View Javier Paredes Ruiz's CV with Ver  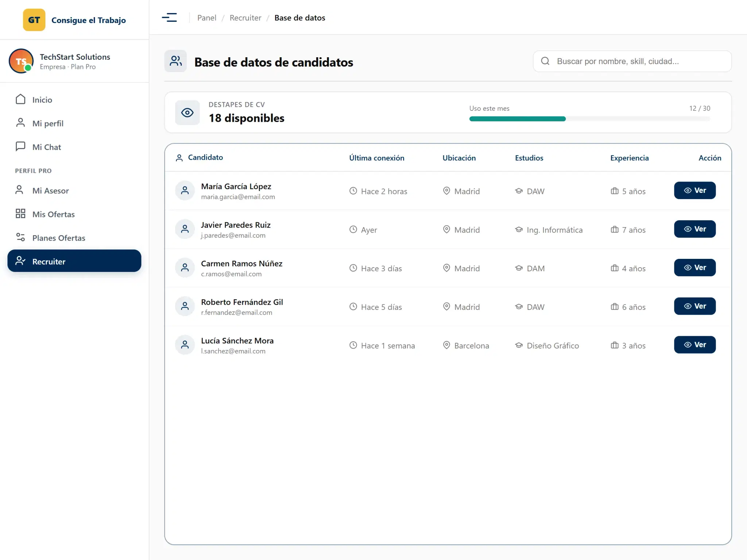click(x=695, y=229)
